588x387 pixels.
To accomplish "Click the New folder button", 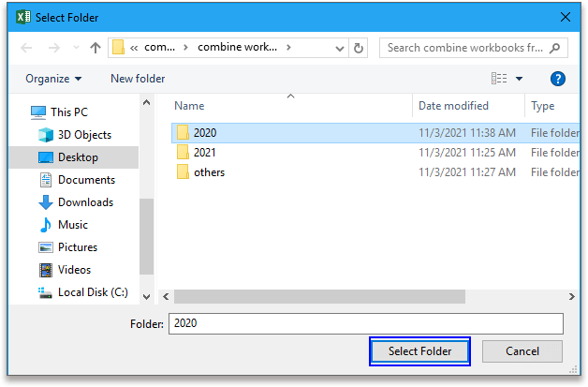I will coord(138,79).
